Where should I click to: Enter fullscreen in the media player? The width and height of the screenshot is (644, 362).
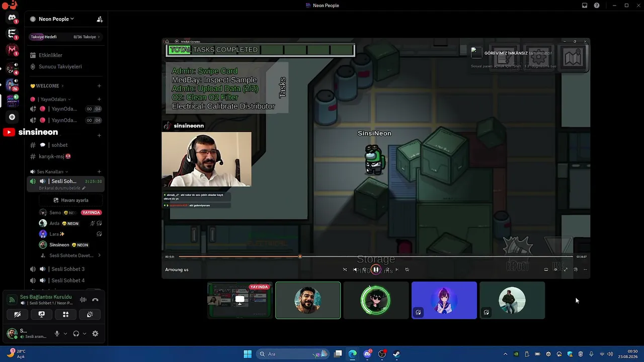(566, 269)
